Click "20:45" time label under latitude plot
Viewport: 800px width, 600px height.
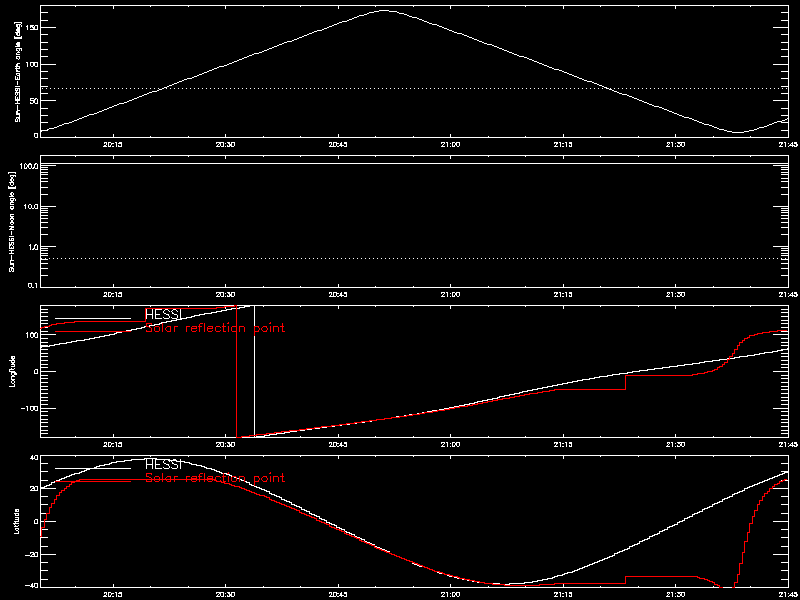click(337, 595)
